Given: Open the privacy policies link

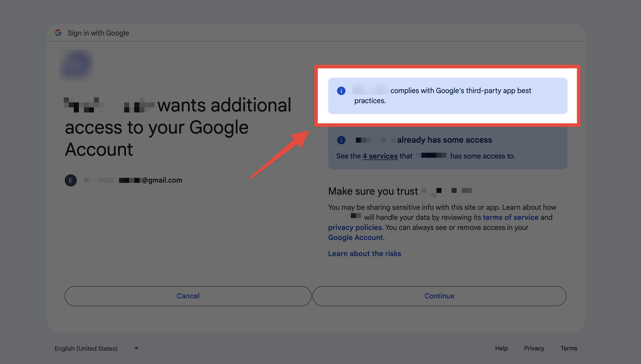Looking at the screenshot, I should pyautogui.click(x=355, y=227).
